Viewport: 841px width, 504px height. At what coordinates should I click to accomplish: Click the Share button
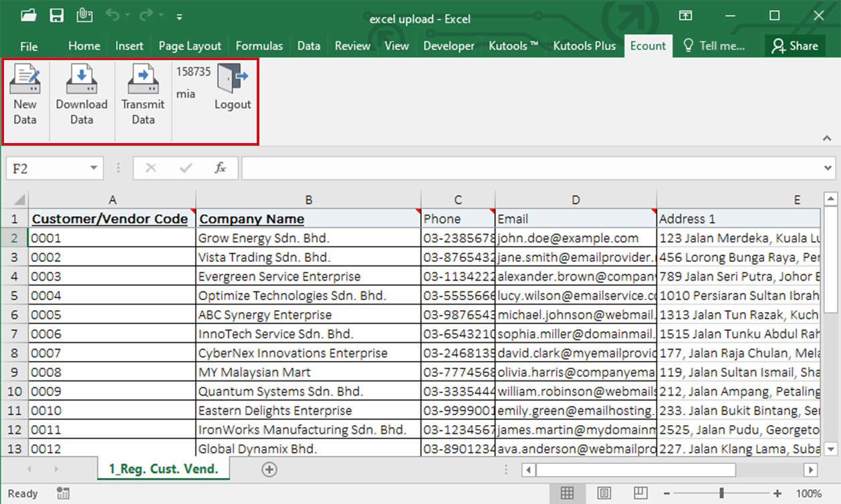tap(794, 46)
